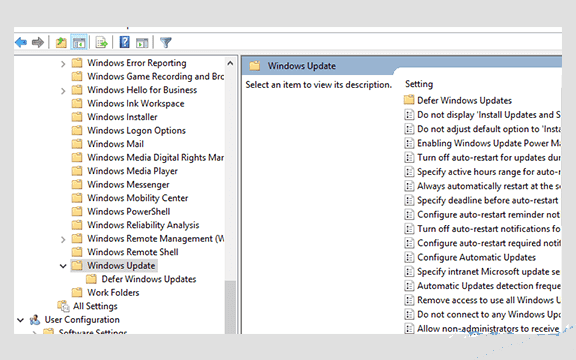
Task: Select "Specify active hours range" setting
Action: [482, 172]
